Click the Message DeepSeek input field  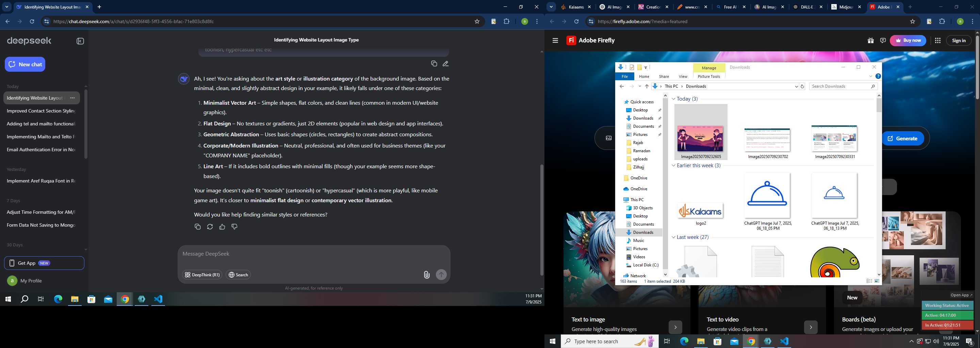(313, 254)
